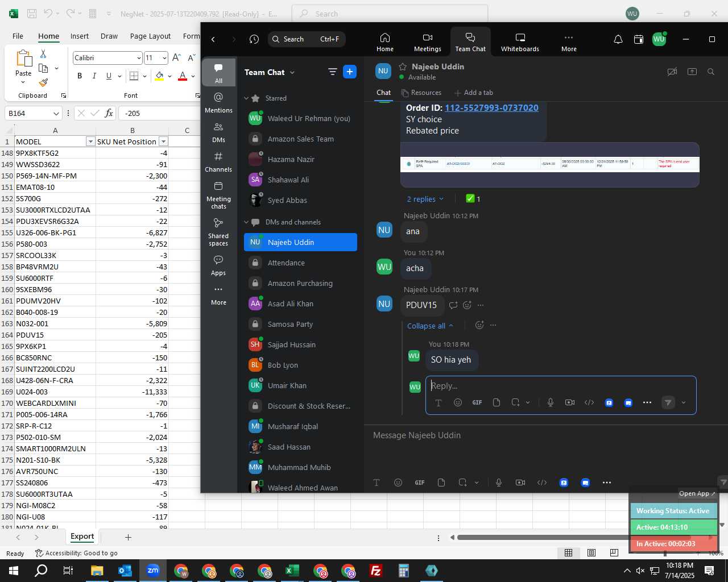Open Excel Insert ribbon tab
728x582 pixels.
tap(80, 36)
